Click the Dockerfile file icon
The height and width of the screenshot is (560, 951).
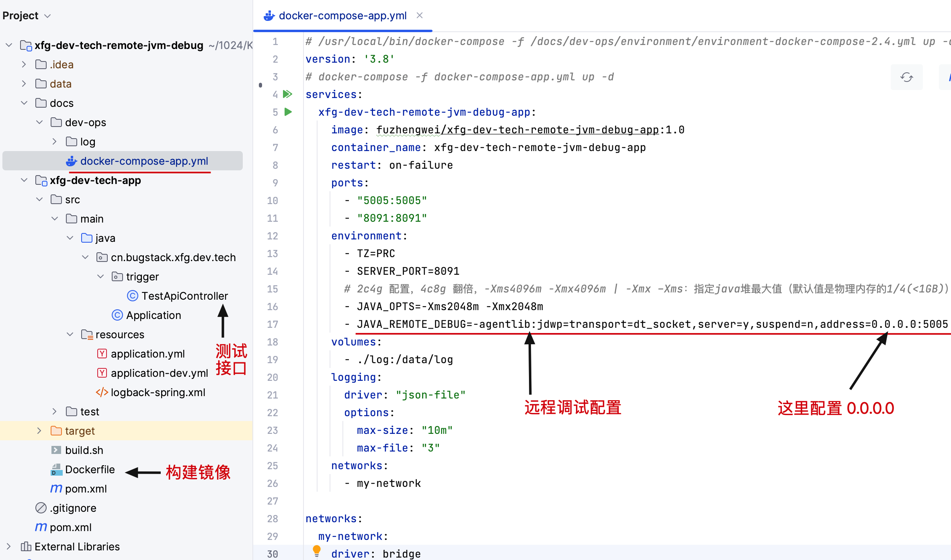point(56,469)
